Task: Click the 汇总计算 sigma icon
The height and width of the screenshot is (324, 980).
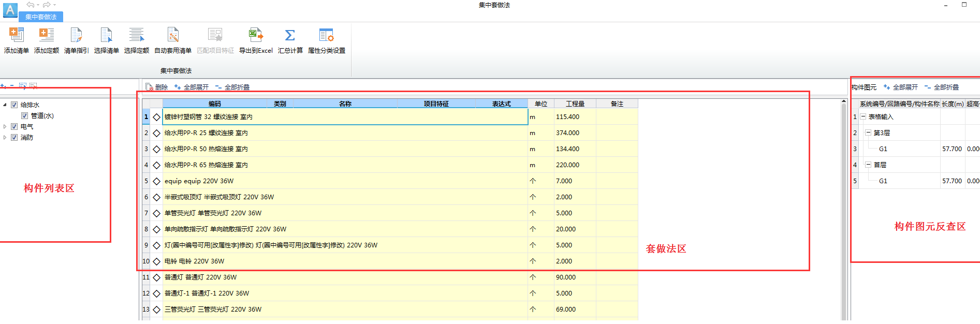Action: [x=290, y=36]
